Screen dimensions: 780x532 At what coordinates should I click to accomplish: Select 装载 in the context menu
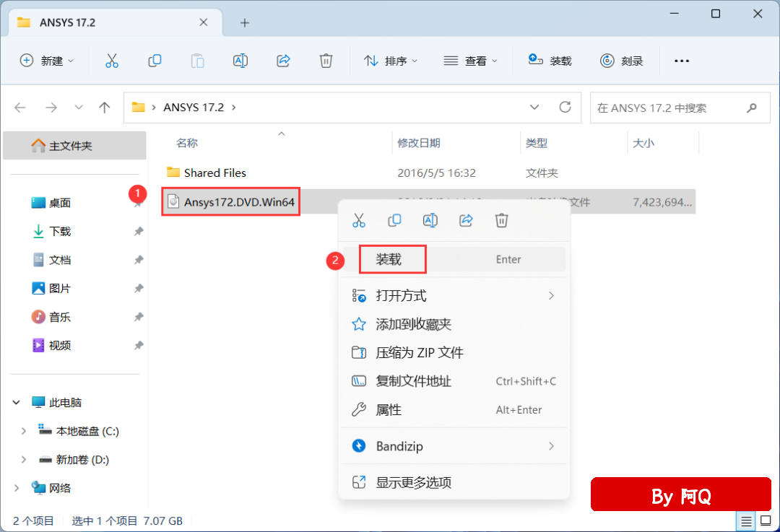454,259
